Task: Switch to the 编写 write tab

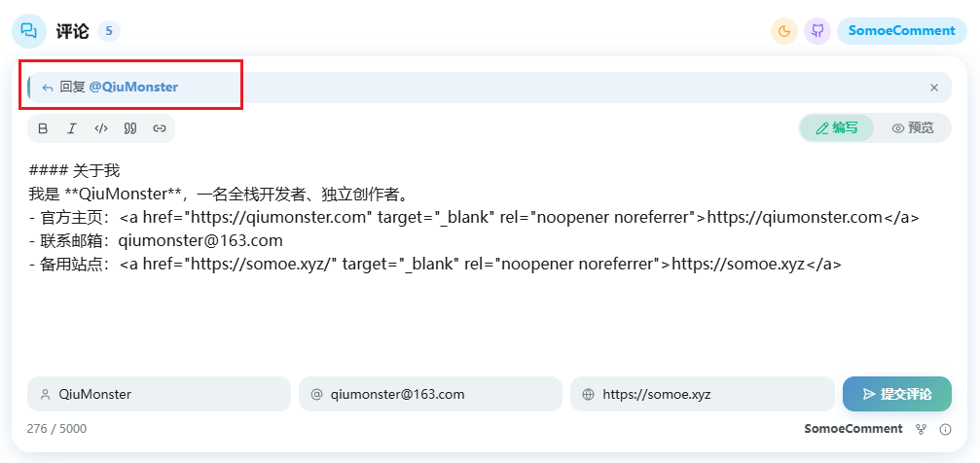Action: (x=837, y=128)
